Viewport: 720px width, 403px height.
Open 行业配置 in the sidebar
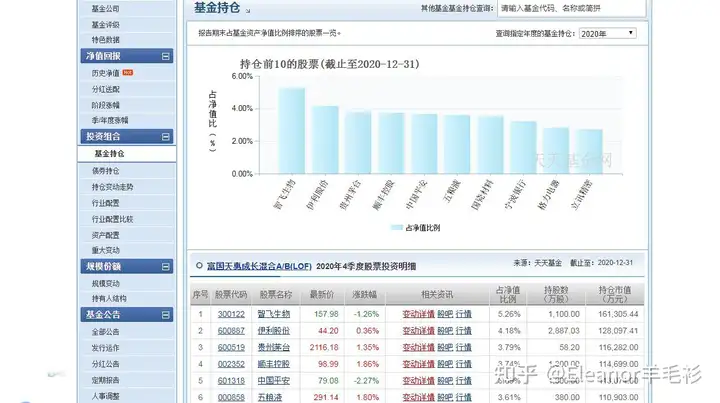pos(105,203)
